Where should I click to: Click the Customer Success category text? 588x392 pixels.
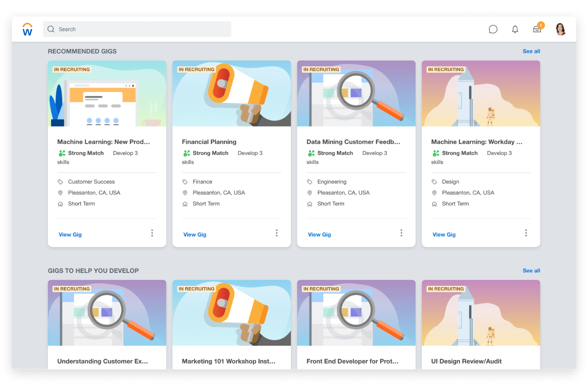click(x=91, y=182)
